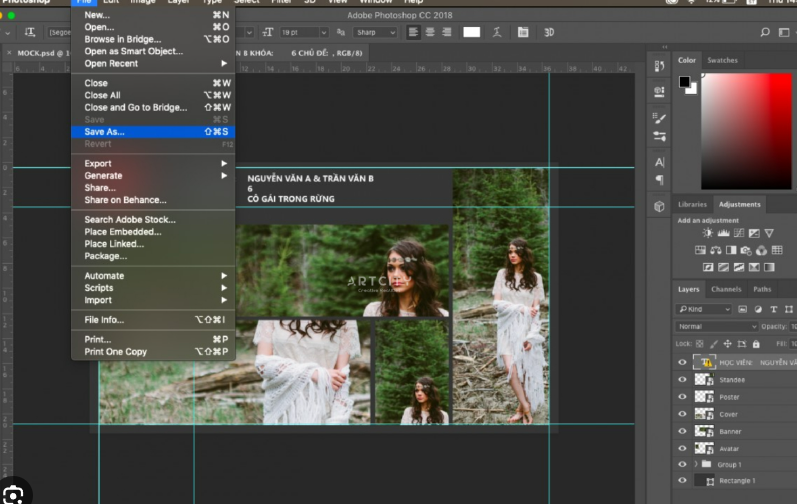Viewport: 797px width, 504px height.
Task: Filter layers by type (T) icon
Action: click(x=773, y=310)
